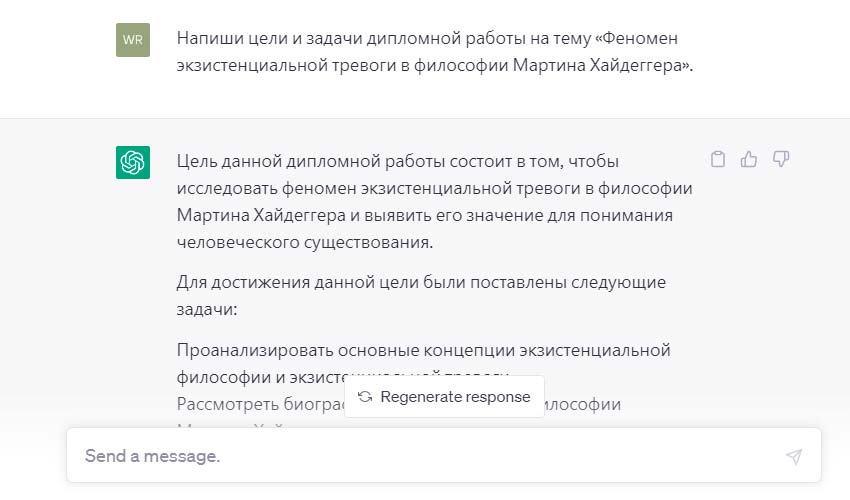Click the user prompt beginning with Напиши цели
The width and height of the screenshot is (850, 500).
[x=435, y=52]
